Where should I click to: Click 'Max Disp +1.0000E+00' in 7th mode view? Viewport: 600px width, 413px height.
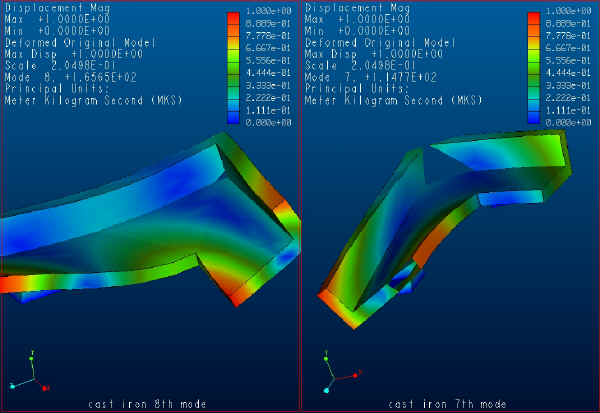(374, 54)
